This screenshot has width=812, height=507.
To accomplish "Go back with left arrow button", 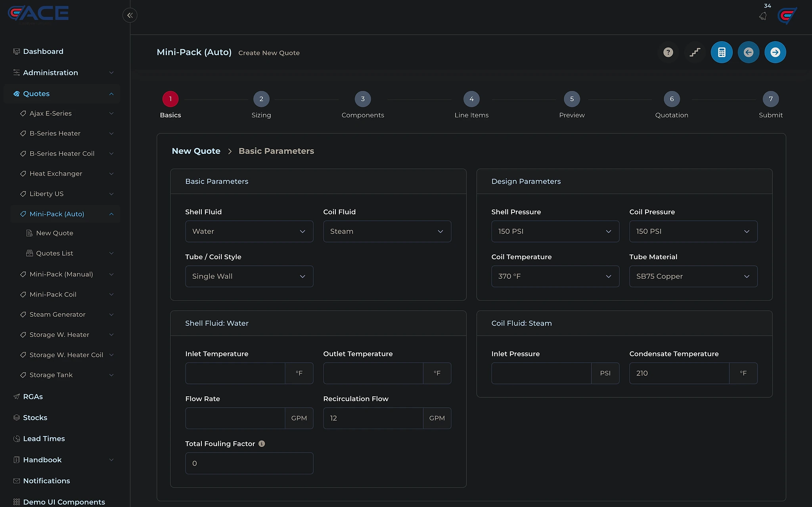I will point(749,52).
